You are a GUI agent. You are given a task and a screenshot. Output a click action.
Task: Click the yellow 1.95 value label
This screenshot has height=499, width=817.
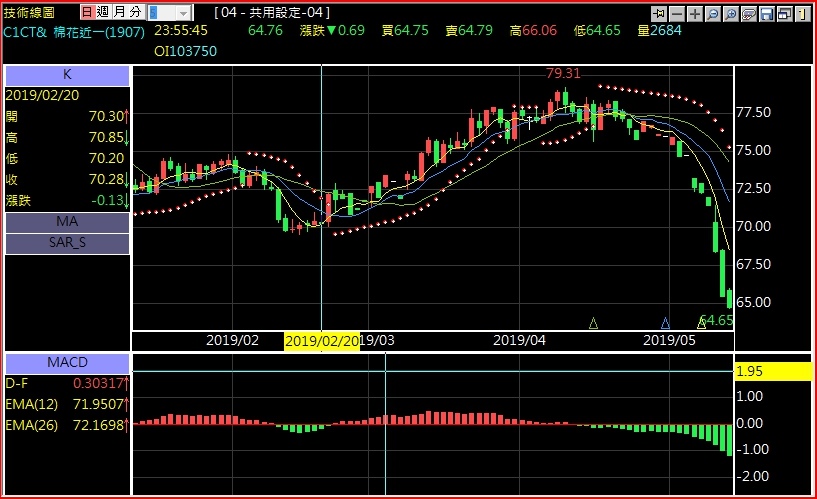[773, 371]
